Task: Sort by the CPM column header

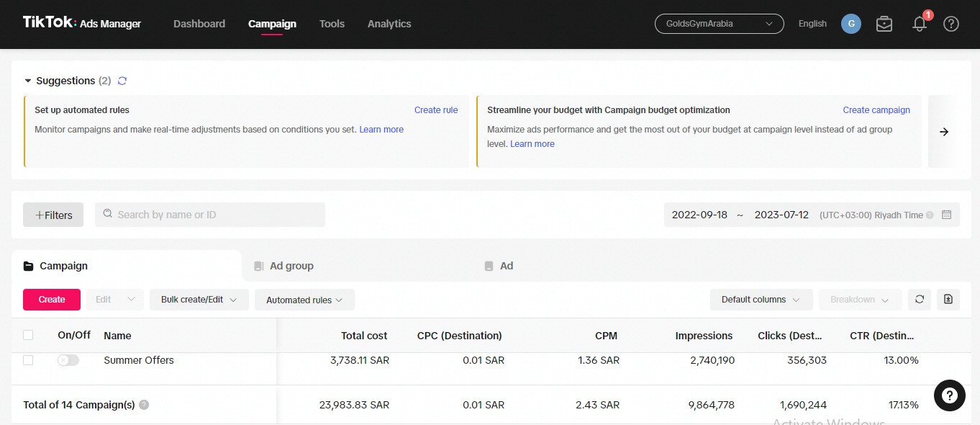Action: pyautogui.click(x=606, y=336)
